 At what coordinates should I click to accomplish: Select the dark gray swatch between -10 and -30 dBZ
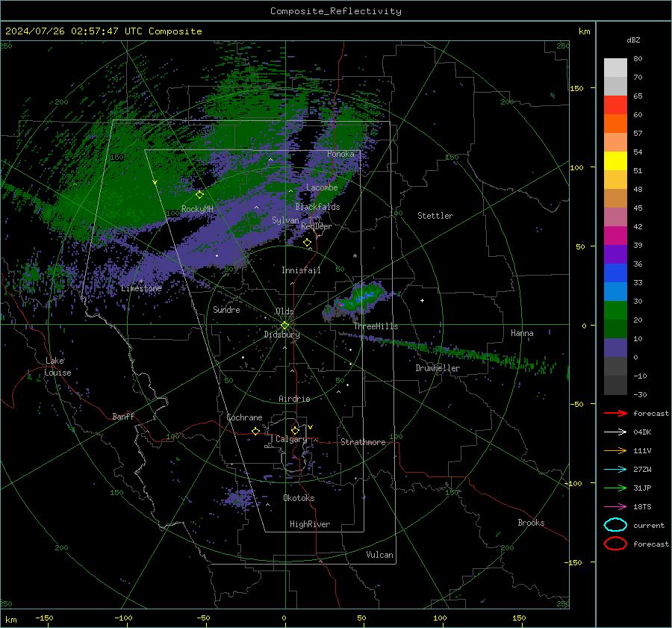coord(615,385)
